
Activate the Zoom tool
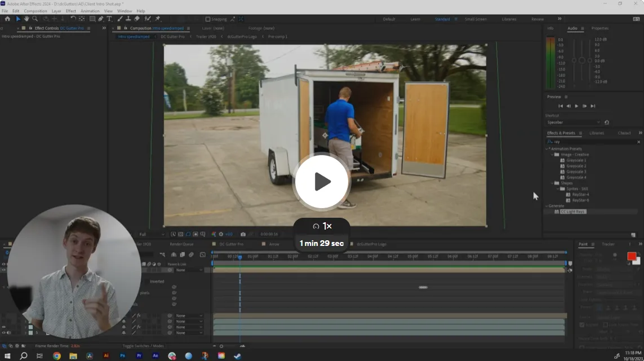coord(35,19)
